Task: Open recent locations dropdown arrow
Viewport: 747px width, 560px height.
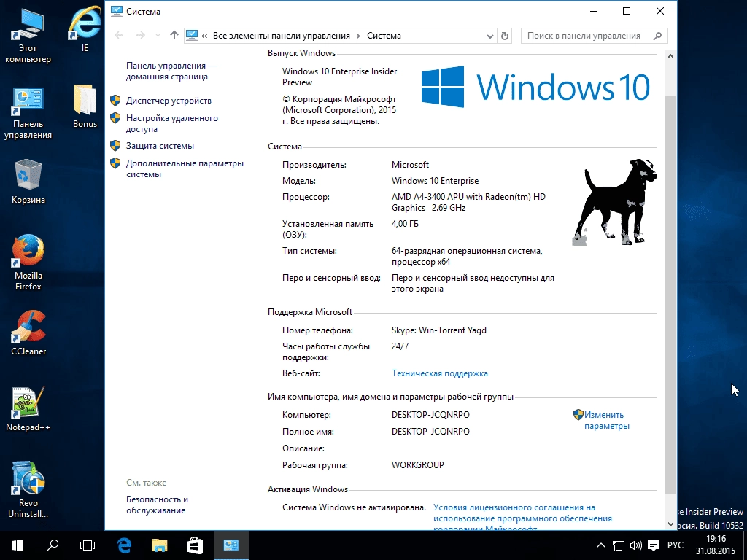Action: (x=158, y=36)
